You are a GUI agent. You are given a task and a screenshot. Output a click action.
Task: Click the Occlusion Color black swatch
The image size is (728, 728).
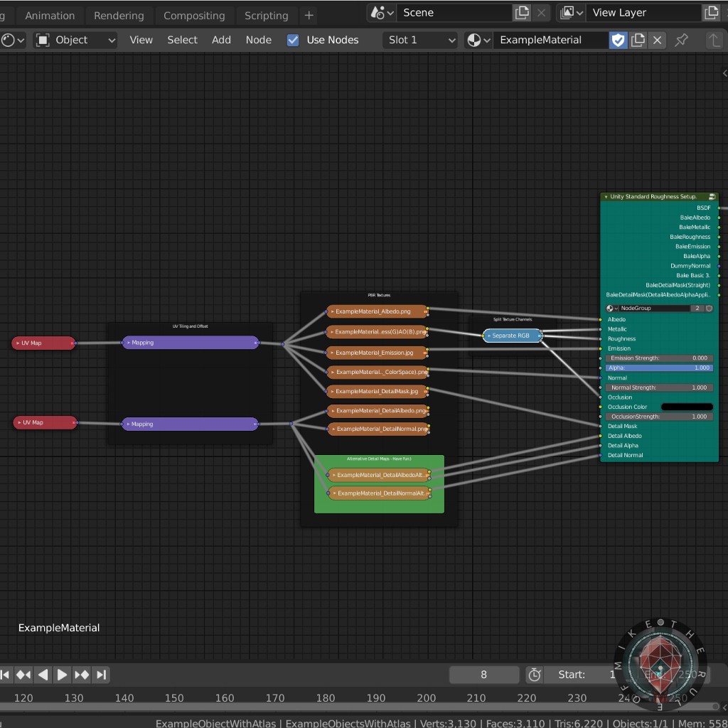(x=686, y=407)
